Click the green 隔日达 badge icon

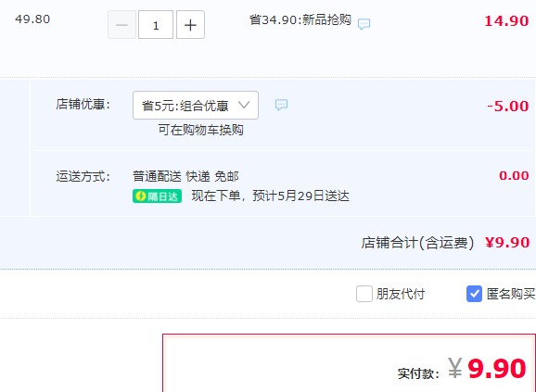pos(157,196)
